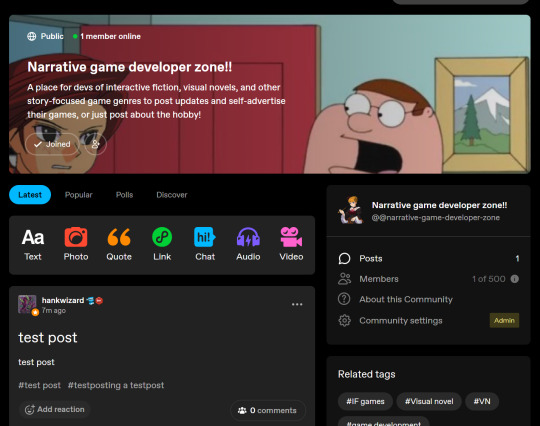
Task: Click the globe Public icon on banner
Action: (32, 36)
